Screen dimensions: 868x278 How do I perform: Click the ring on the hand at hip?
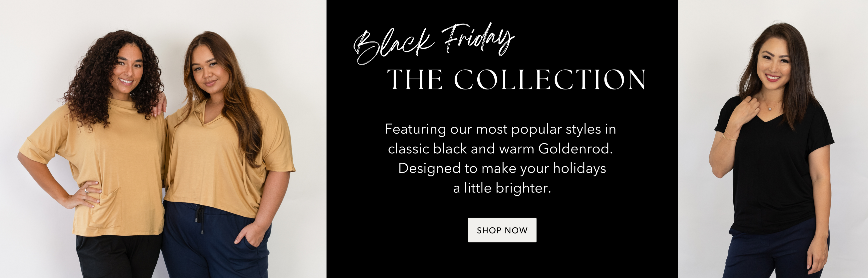pos(86,191)
